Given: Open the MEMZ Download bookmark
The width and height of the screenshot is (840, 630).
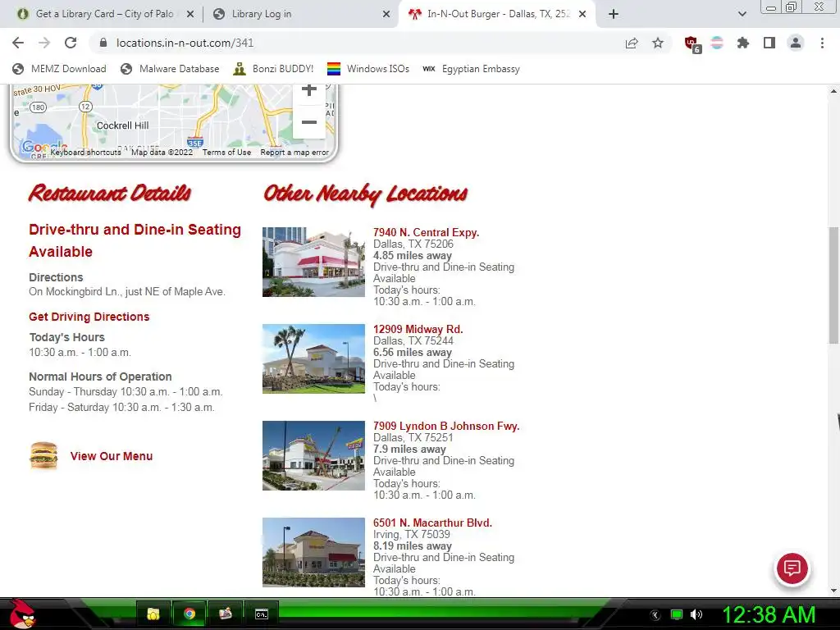Looking at the screenshot, I should pos(59,69).
